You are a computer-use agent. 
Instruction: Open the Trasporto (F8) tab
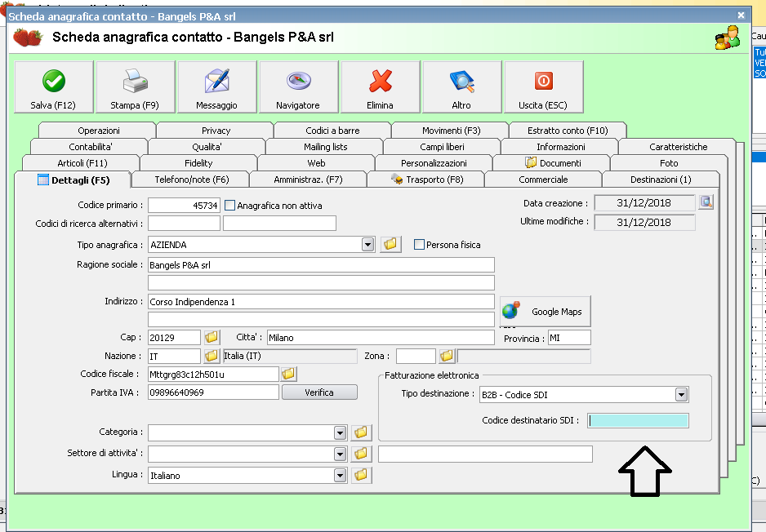(426, 180)
